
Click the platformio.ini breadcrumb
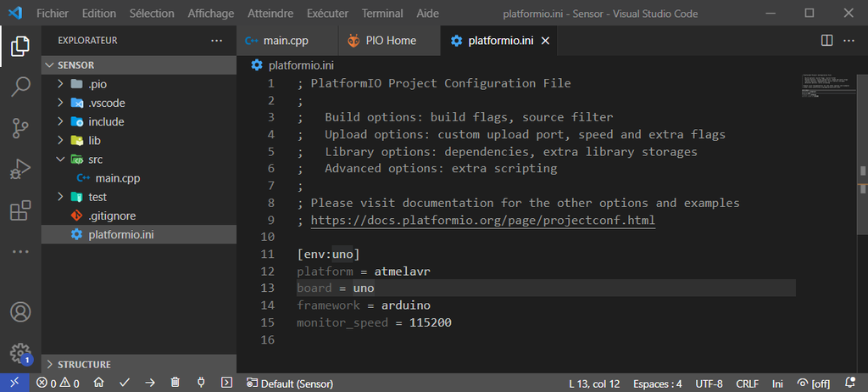[x=301, y=65]
